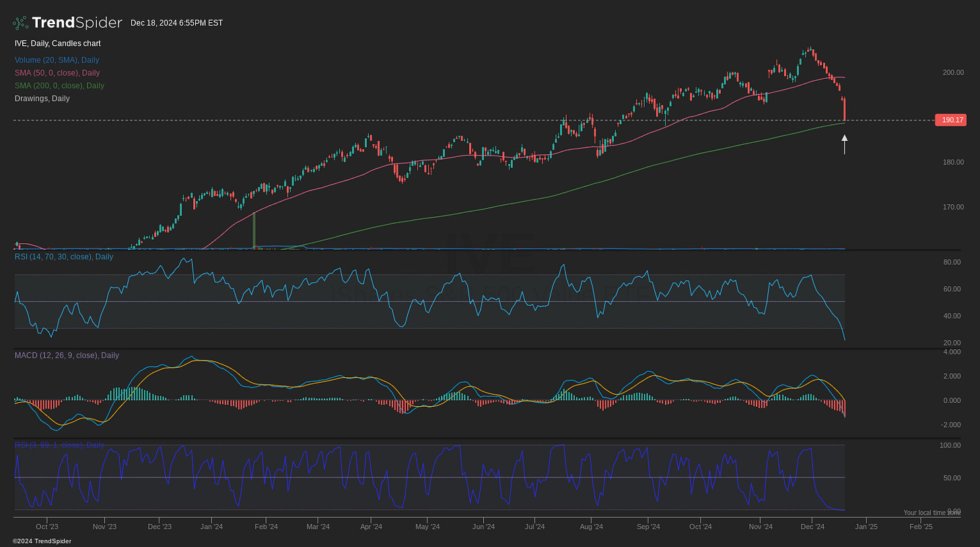
Task: Click Mar '24 on the time axis
Action: [318, 526]
